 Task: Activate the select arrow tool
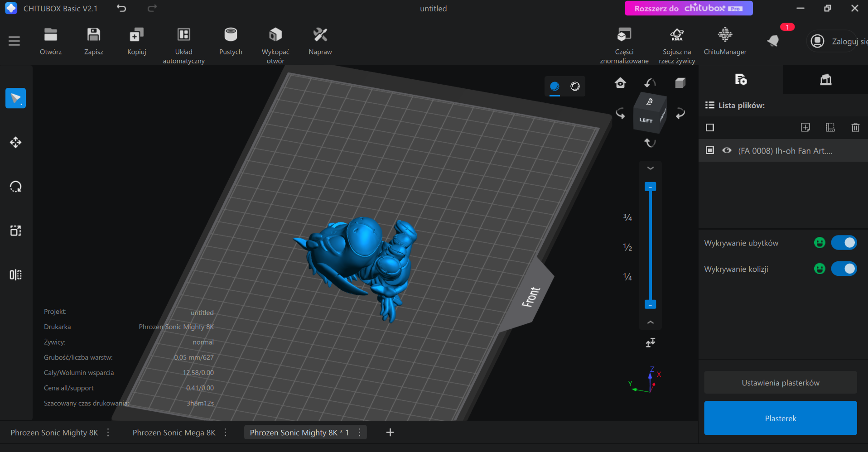coord(15,98)
